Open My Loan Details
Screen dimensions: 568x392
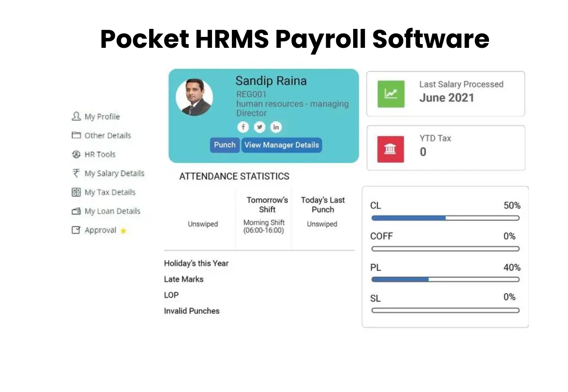tap(106, 211)
